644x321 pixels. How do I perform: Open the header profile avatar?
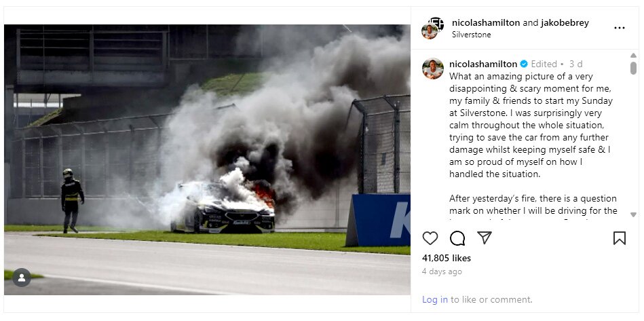coord(432,28)
